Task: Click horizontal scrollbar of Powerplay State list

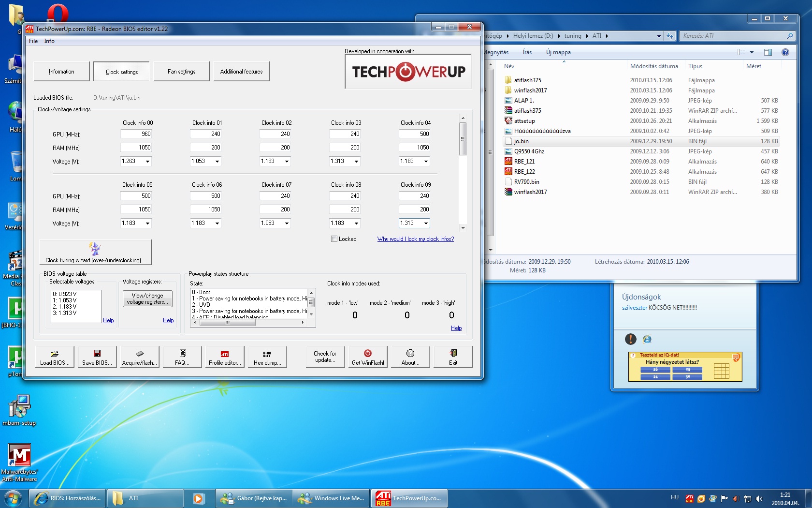Action: pyautogui.click(x=228, y=322)
